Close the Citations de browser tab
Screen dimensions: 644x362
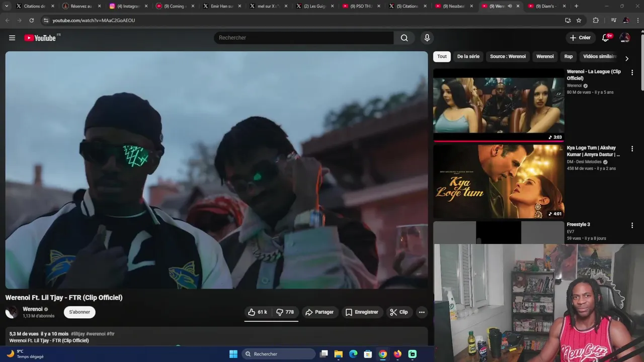pyautogui.click(x=52, y=6)
